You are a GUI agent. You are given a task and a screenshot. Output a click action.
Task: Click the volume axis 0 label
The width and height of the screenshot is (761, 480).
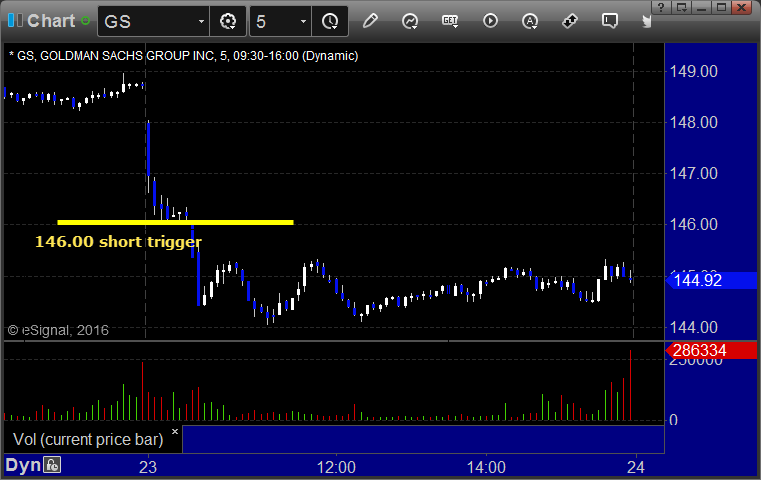click(x=673, y=420)
